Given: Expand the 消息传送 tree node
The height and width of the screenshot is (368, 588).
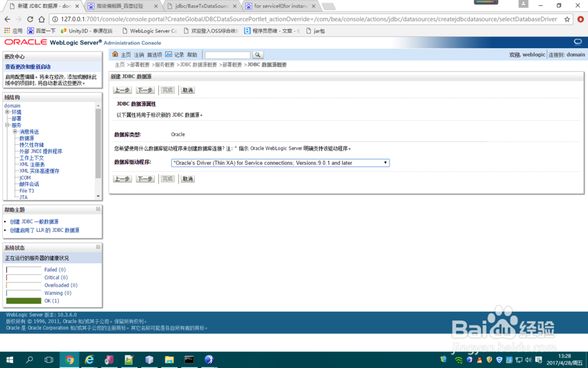Looking at the screenshot, I should coord(15,131).
